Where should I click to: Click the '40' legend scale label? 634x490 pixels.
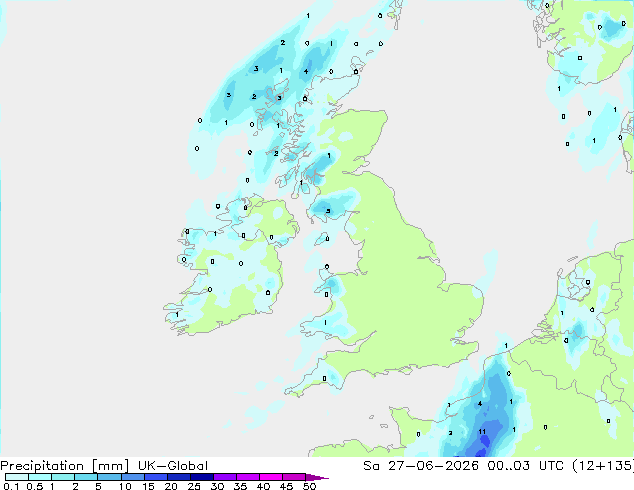(x=263, y=486)
